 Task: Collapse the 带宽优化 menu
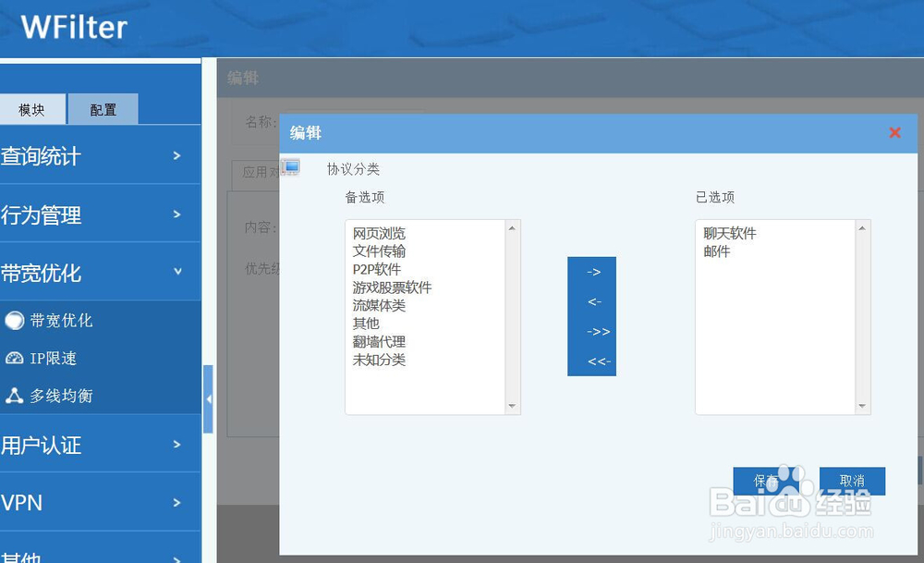[100, 273]
